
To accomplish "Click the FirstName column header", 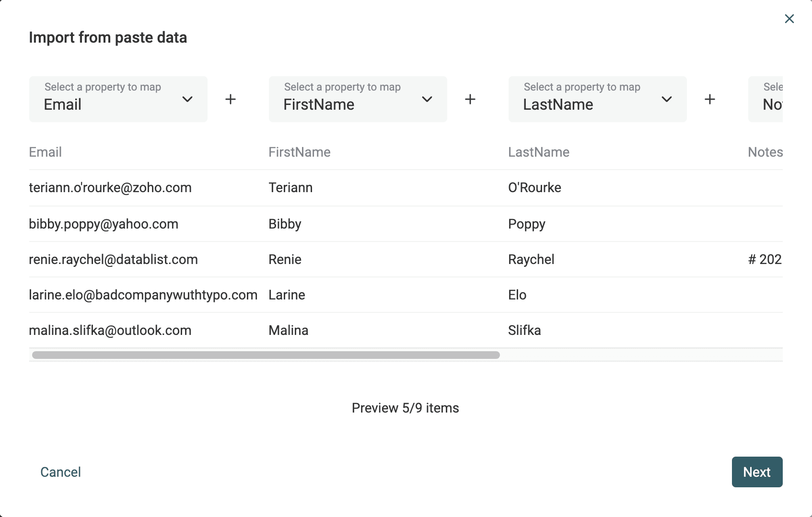I will [x=300, y=152].
